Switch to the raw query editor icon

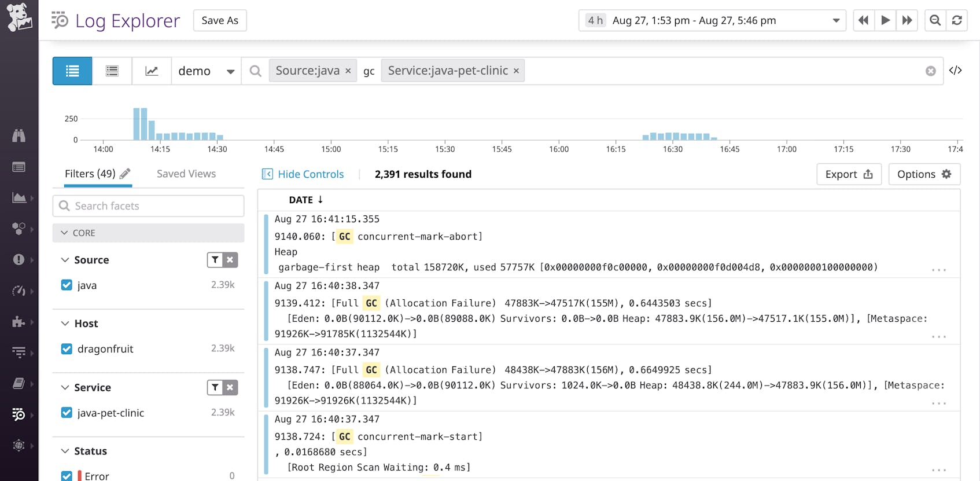[x=956, y=70]
